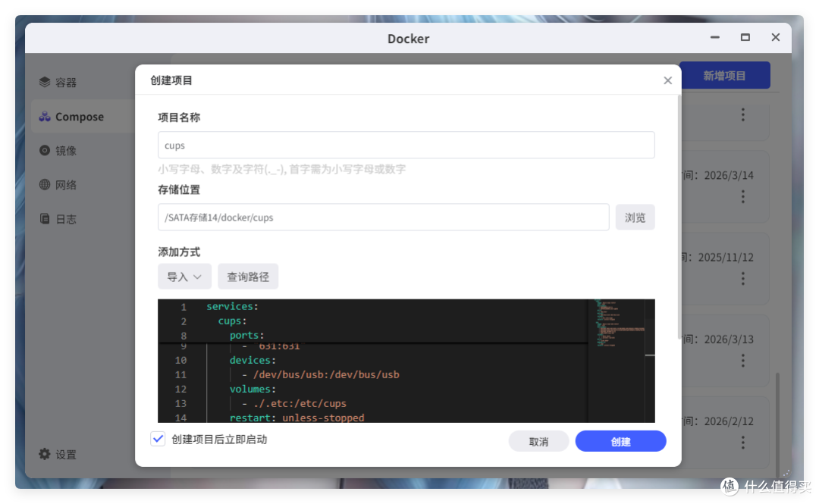
Task: Uncheck 创建项目后立即启动
Action: 158,438
